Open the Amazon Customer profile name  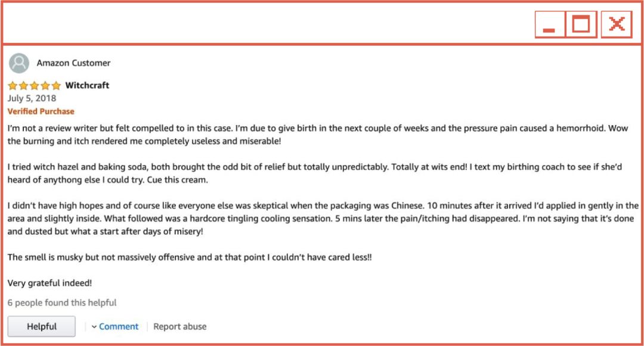click(x=73, y=63)
